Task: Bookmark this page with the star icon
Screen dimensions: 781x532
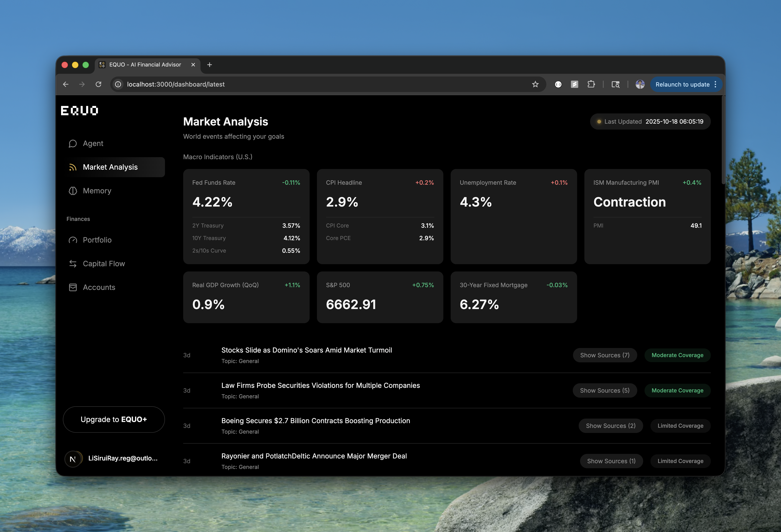Action: [535, 84]
